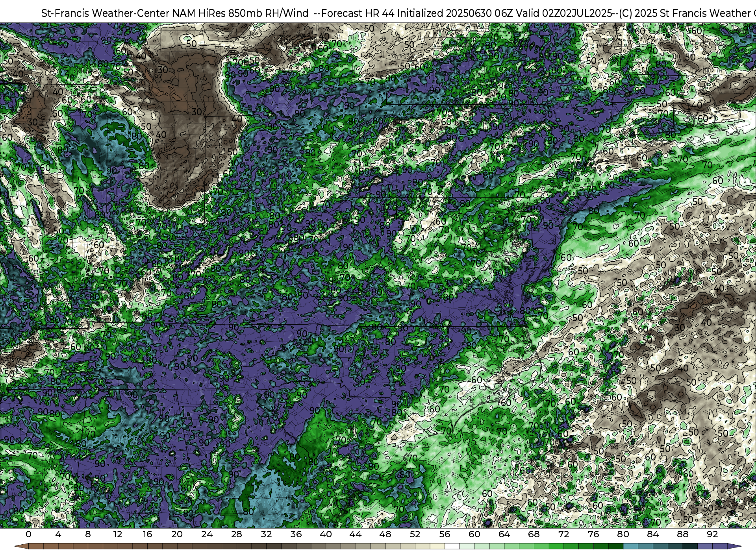This screenshot has height=551, width=756.
Task: Select the legend scale label "88"
Action: (682, 534)
